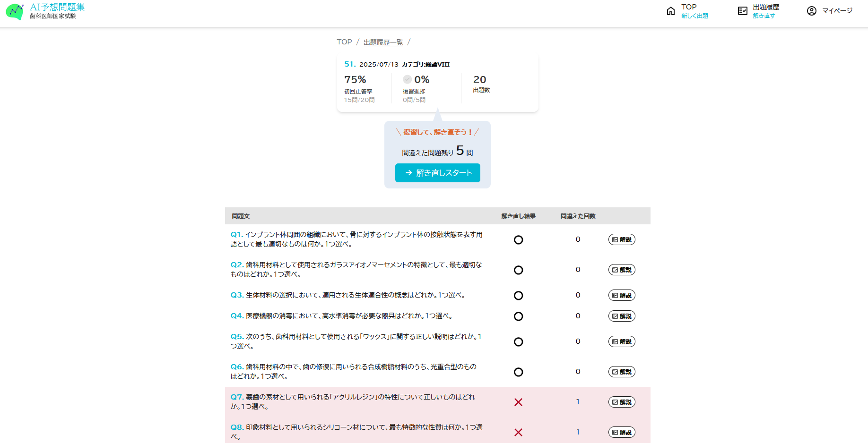Viewport: 868px width, 443px height.
Task: Click the gray check icon next to 復習進捗
Action: point(407,79)
